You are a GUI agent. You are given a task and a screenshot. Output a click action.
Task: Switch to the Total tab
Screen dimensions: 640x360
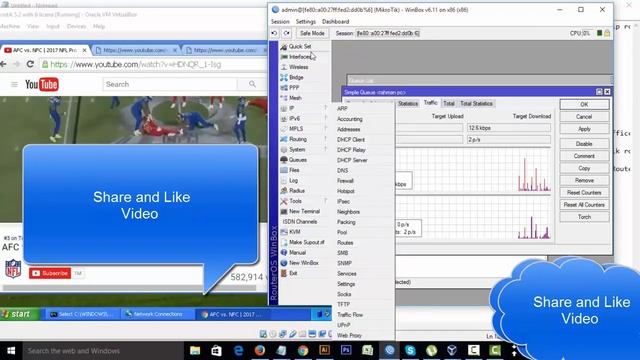(x=449, y=103)
